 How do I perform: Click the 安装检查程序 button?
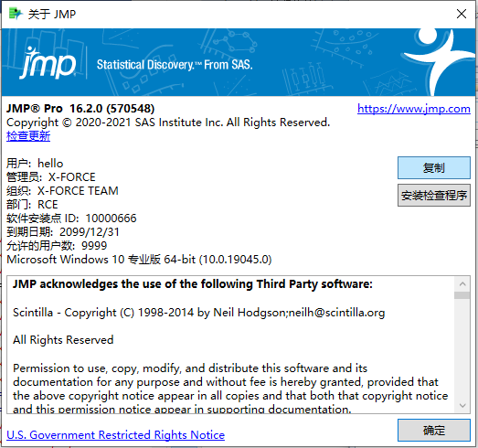pos(434,195)
